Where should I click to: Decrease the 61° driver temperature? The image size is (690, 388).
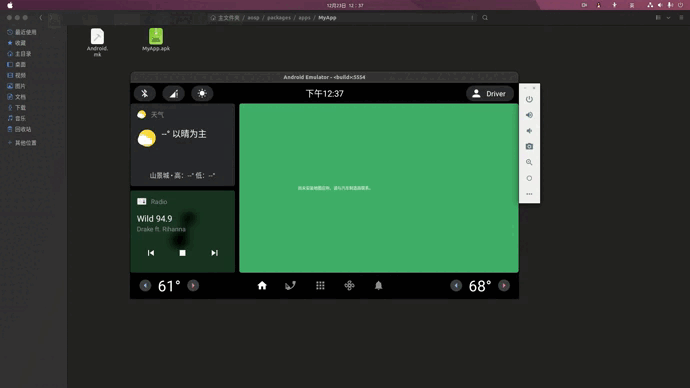[145, 286]
